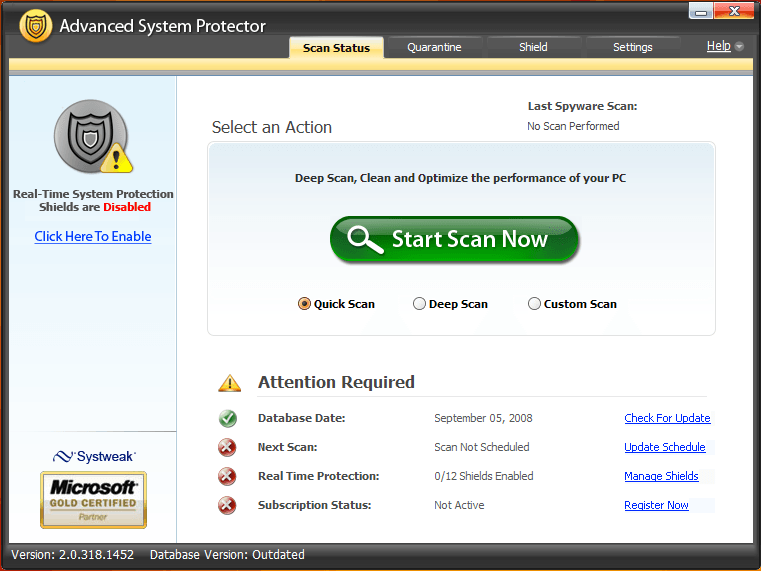
Task: Click the 'Real Time Protection:' label
Action: click(318, 476)
